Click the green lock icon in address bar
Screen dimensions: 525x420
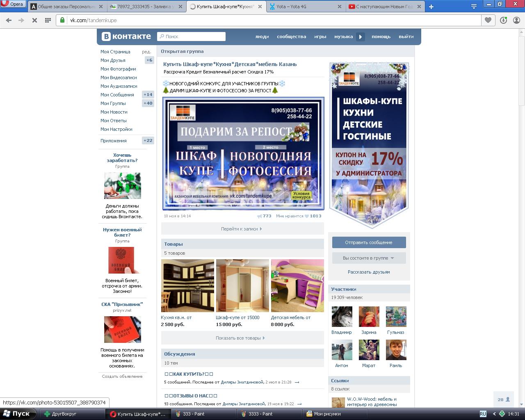[x=63, y=20]
